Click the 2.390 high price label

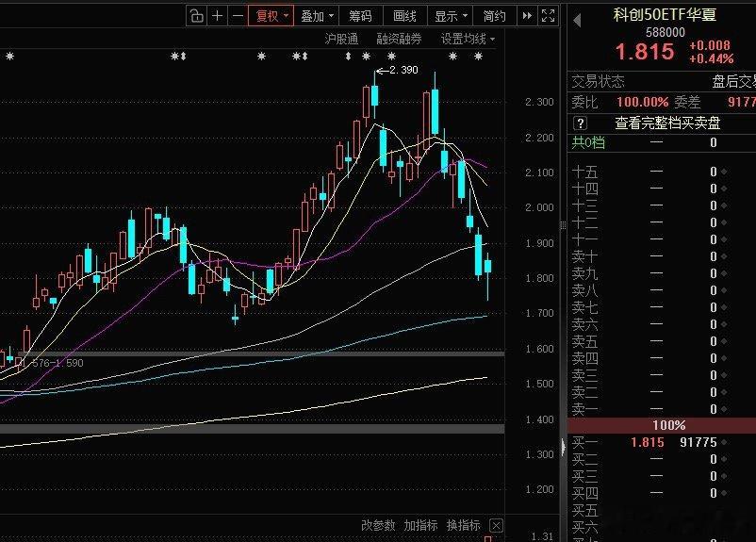pos(403,70)
